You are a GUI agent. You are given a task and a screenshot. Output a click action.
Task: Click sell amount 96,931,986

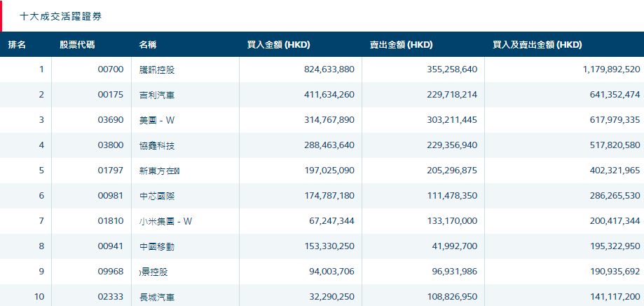(454, 272)
